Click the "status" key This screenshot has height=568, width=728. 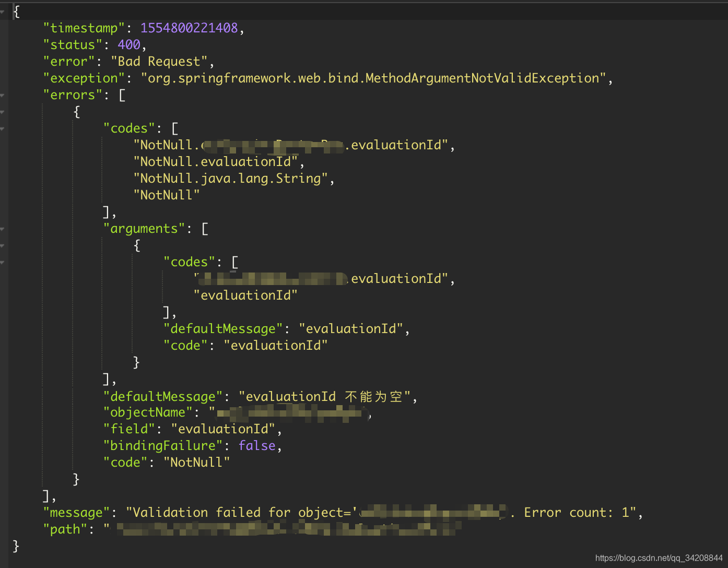[73, 45]
